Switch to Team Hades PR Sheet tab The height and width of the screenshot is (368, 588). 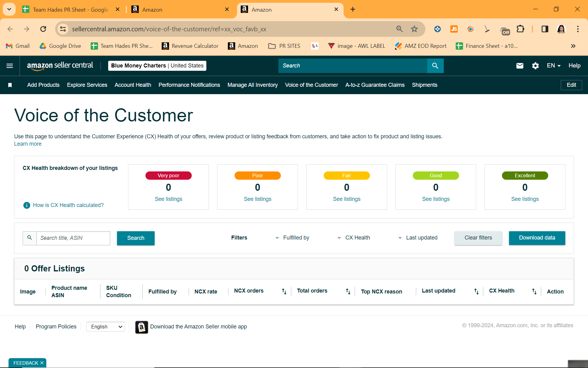(x=70, y=10)
